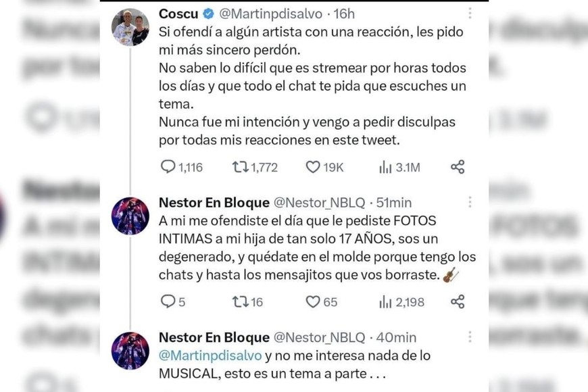Open the analytics icon showing 3.1M views
The height and width of the screenshot is (392, 588).
pos(385,166)
